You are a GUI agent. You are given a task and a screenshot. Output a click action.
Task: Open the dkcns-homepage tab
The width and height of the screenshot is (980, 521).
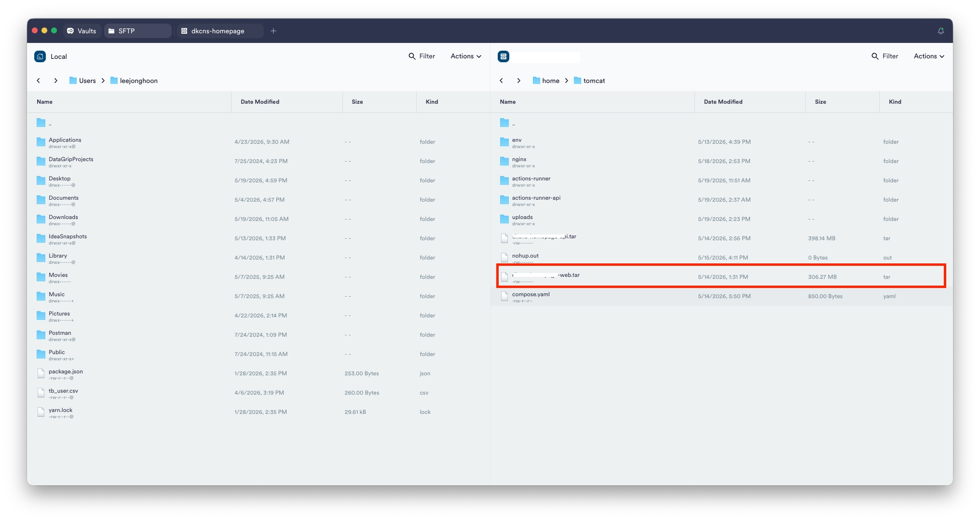pyautogui.click(x=220, y=31)
